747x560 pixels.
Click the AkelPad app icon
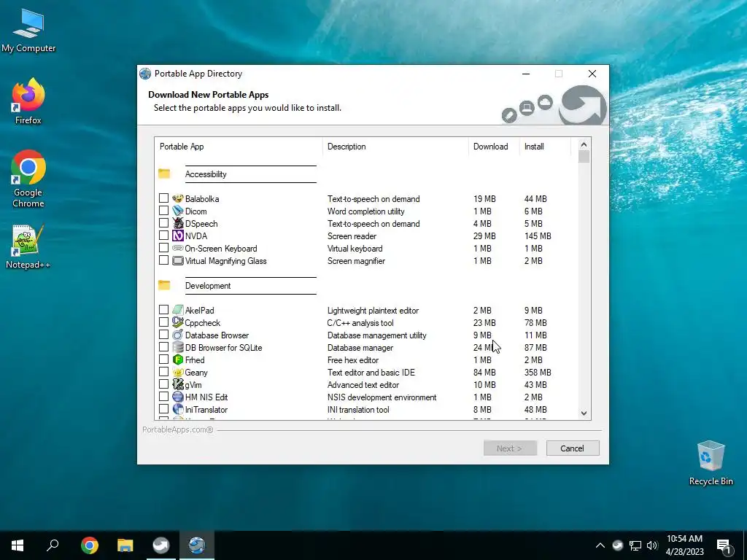[x=178, y=310]
